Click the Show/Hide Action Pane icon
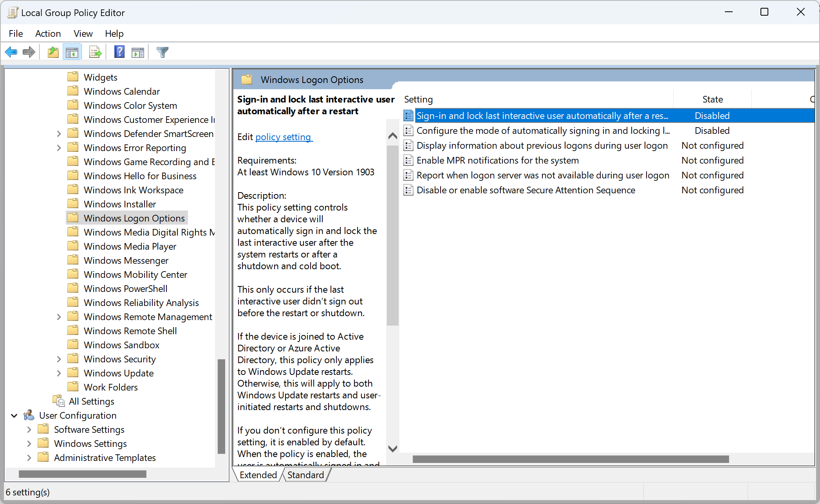This screenshot has height=504, width=820. (x=137, y=52)
